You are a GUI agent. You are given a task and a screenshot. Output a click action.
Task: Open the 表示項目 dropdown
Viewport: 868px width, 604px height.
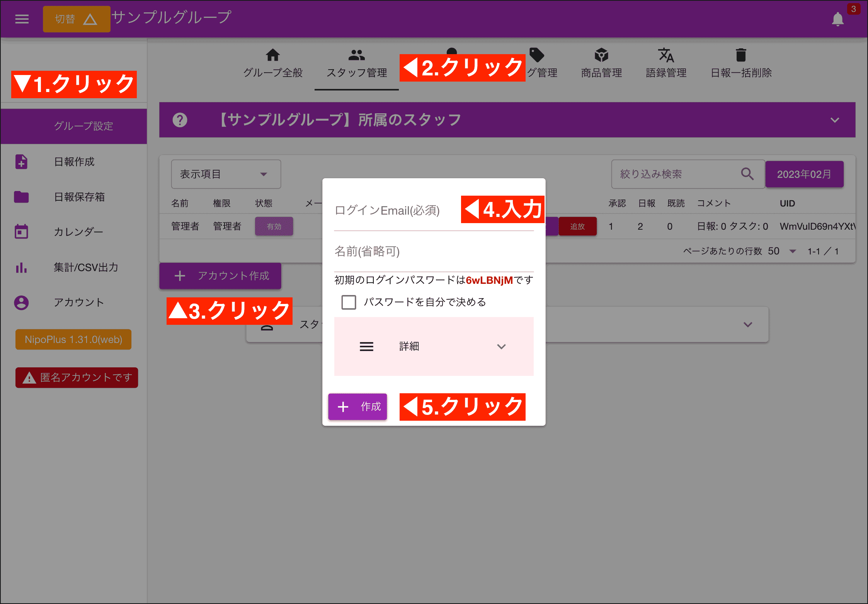click(226, 174)
